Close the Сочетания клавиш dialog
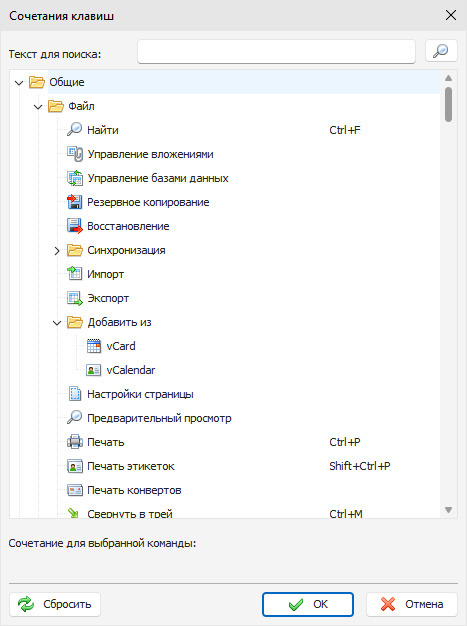The width and height of the screenshot is (467, 626). pos(451,16)
